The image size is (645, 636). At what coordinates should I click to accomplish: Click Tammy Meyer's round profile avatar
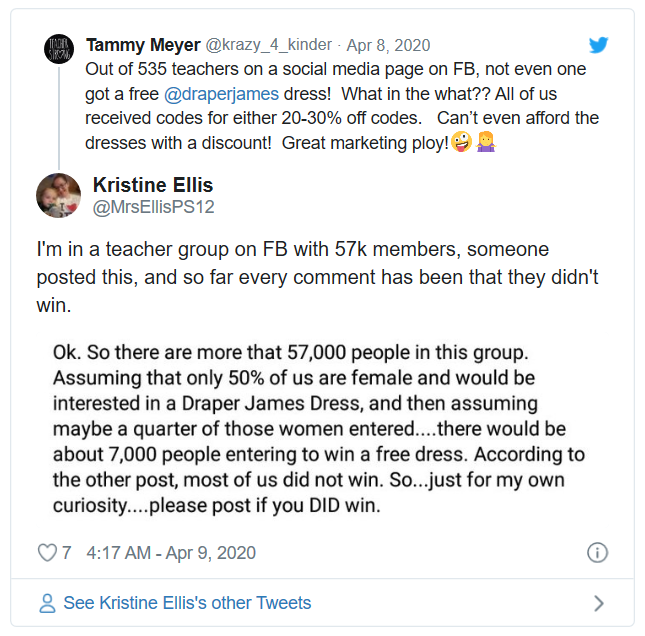59,48
